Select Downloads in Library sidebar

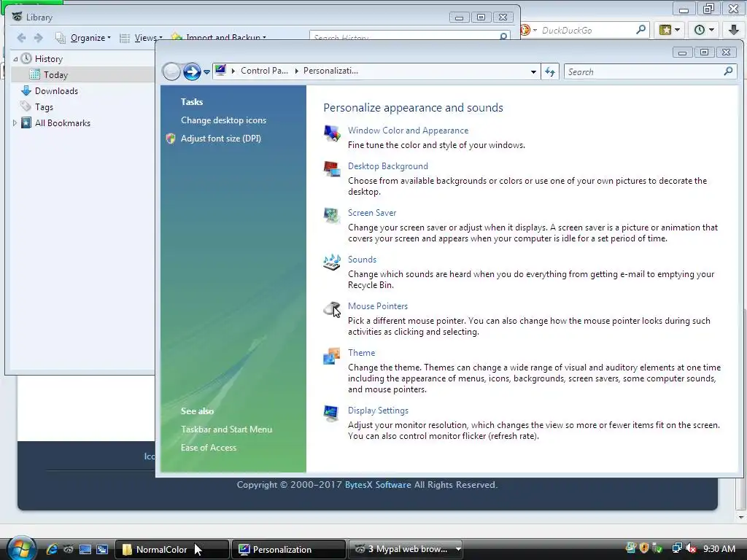[x=56, y=91]
